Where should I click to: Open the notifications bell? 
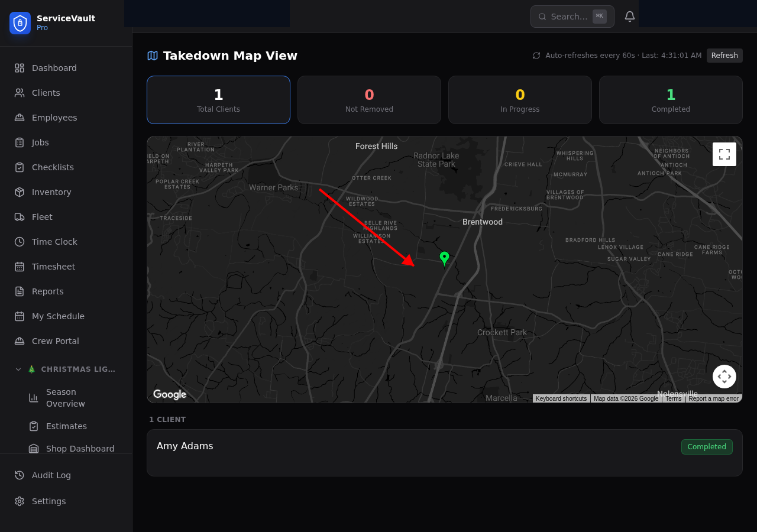(x=629, y=16)
